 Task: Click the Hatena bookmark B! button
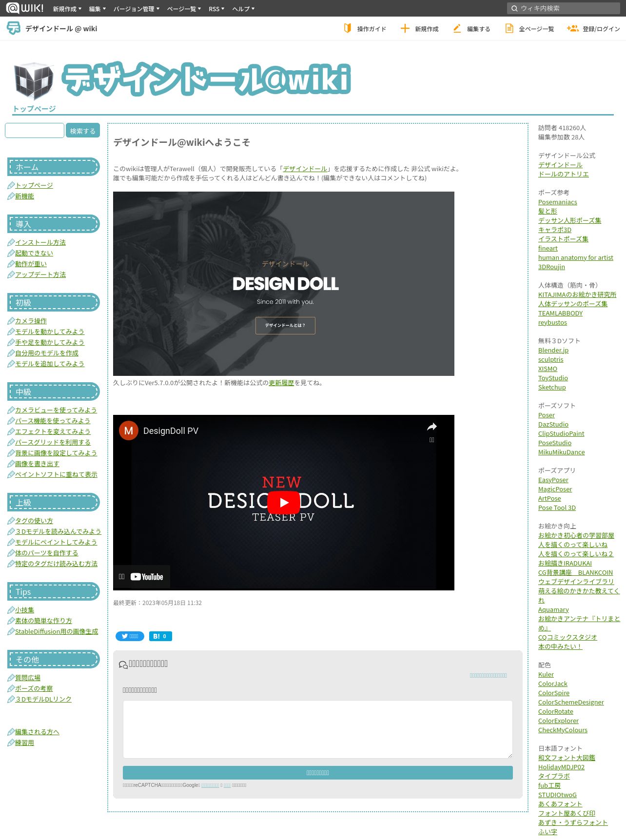[160, 636]
